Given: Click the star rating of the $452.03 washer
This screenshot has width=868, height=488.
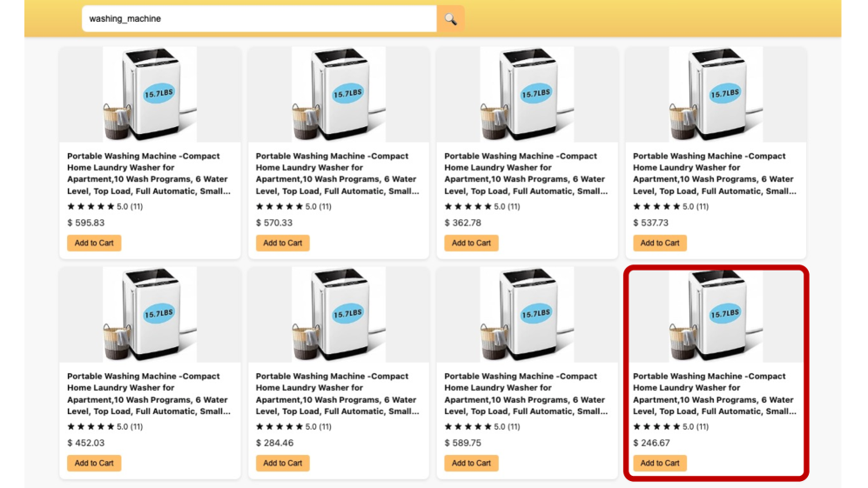Looking at the screenshot, I should [x=91, y=427].
